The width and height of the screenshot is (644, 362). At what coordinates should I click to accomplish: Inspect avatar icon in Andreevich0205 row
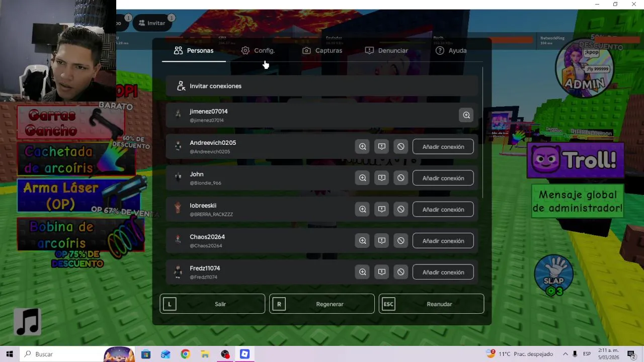coord(362,146)
